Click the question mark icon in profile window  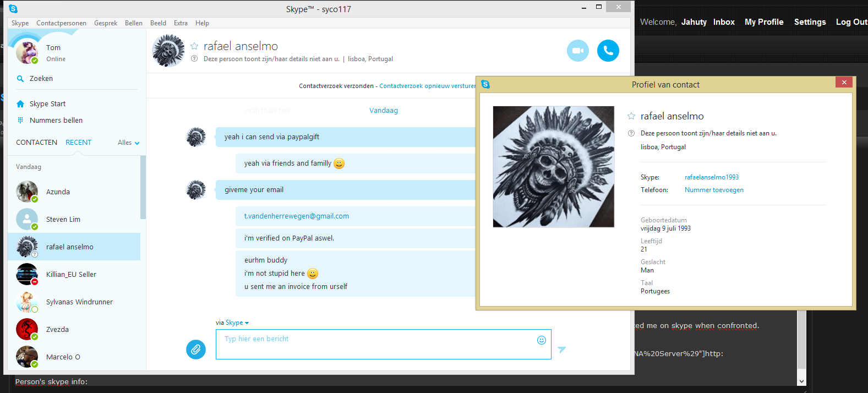[631, 133]
